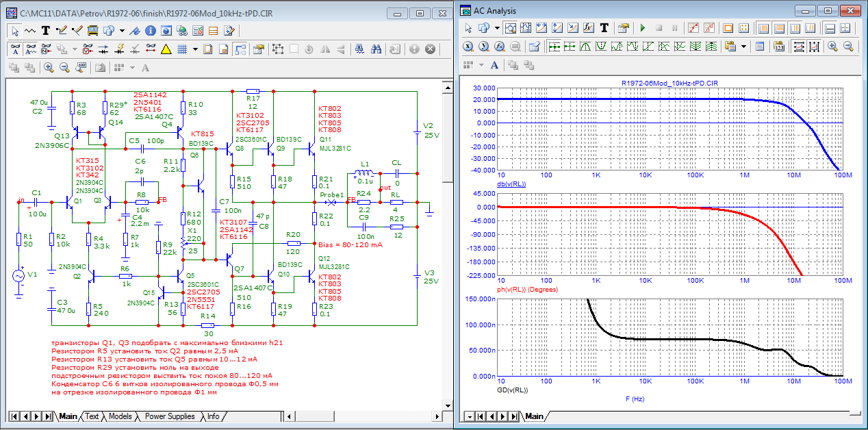Click the Text page tab
The image size is (868, 430).
point(92,416)
